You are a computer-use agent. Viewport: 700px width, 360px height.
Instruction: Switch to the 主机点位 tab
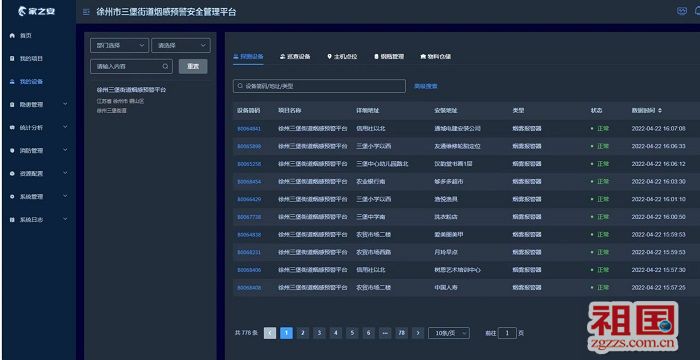342,57
